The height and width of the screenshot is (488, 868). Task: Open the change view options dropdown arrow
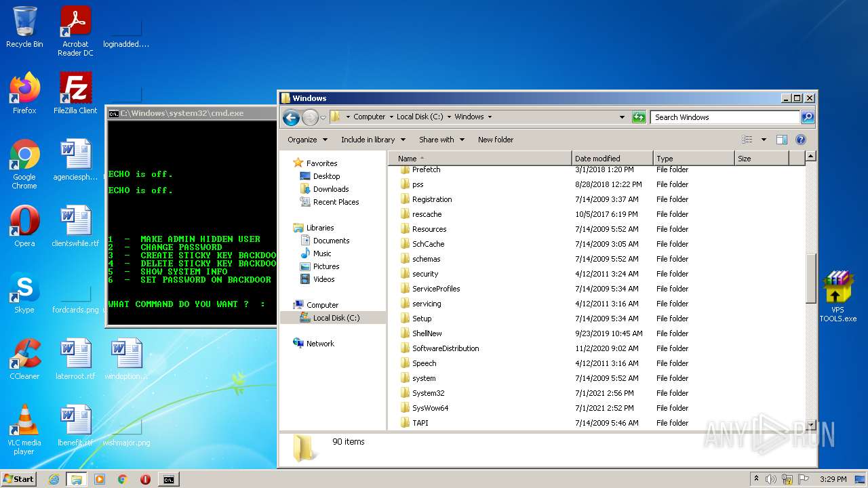(764, 140)
